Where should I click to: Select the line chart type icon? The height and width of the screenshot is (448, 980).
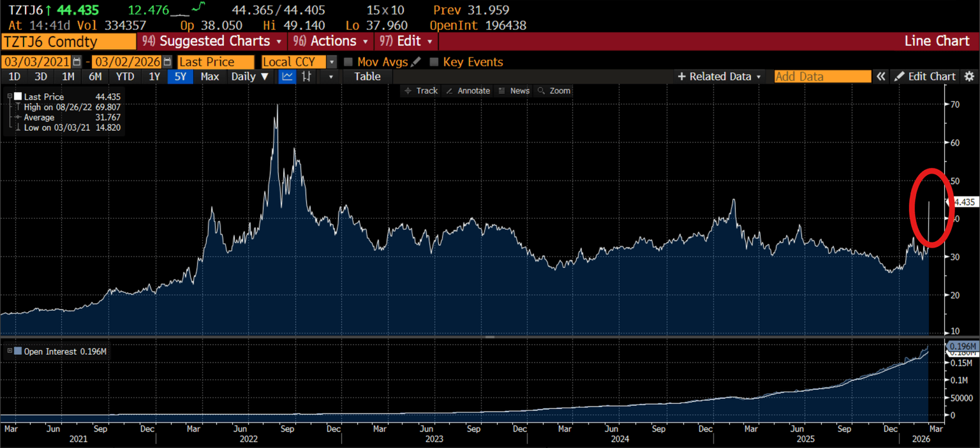[x=288, y=77]
